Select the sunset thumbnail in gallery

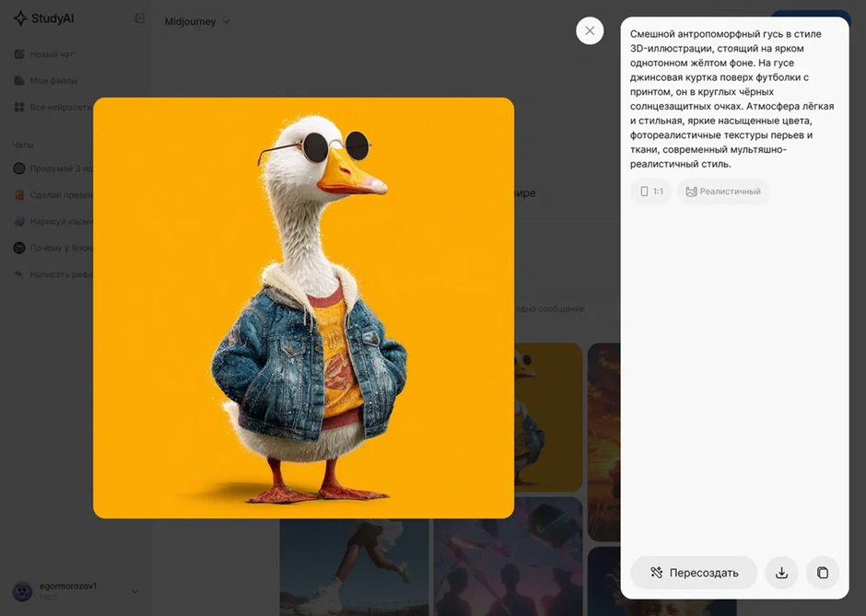click(603, 442)
